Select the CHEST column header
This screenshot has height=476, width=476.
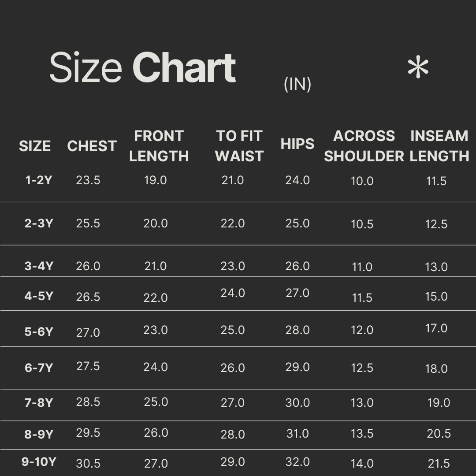92,146
